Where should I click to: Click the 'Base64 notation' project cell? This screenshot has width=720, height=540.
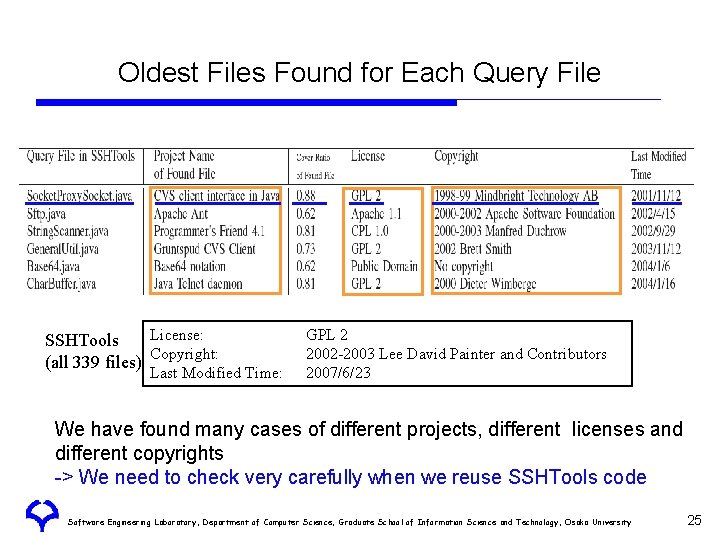pyautogui.click(x=189, y=266)
